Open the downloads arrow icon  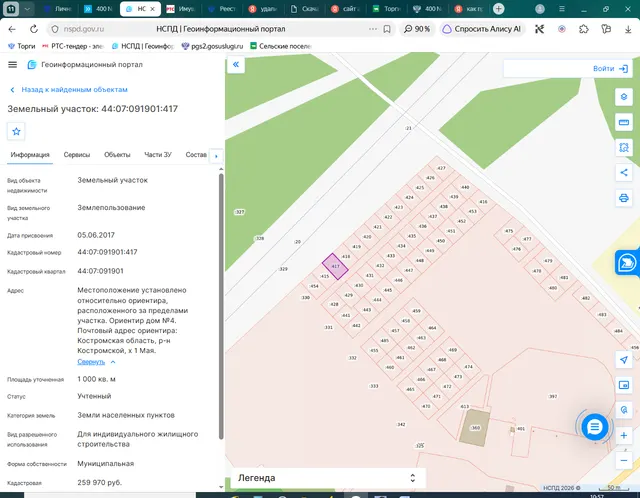(628, 29)
